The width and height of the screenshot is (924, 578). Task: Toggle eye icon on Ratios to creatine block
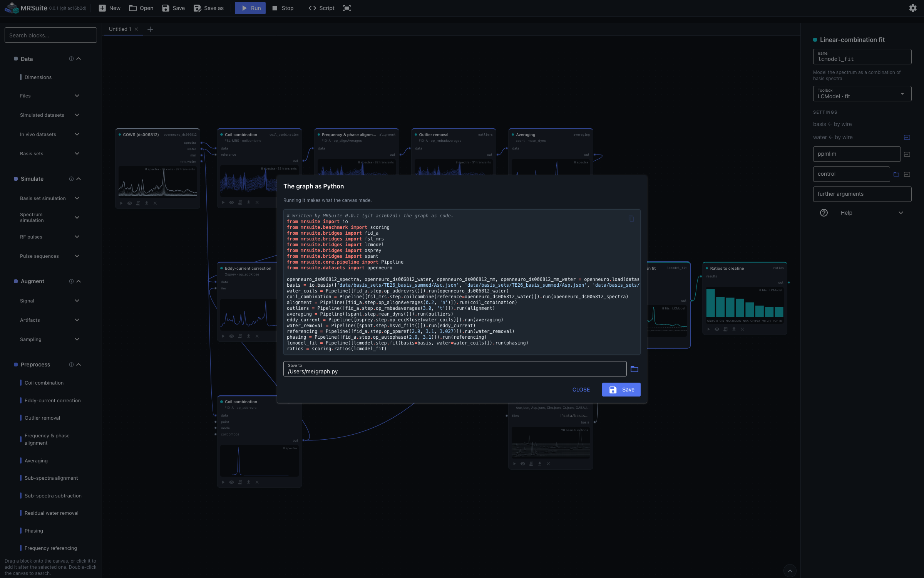pos(717,329)
